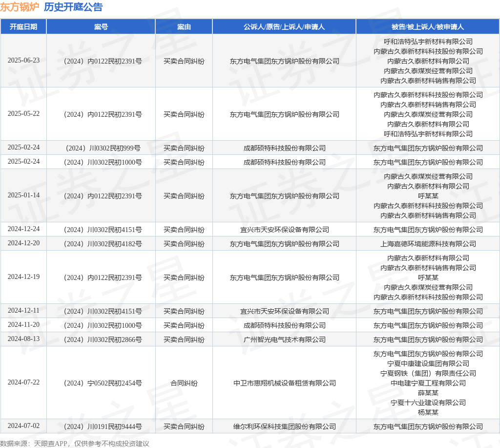The height and width of the screenshot is (448, 500).
Task: Select the 开庭日期 column header
Action: tap(23, 27)
